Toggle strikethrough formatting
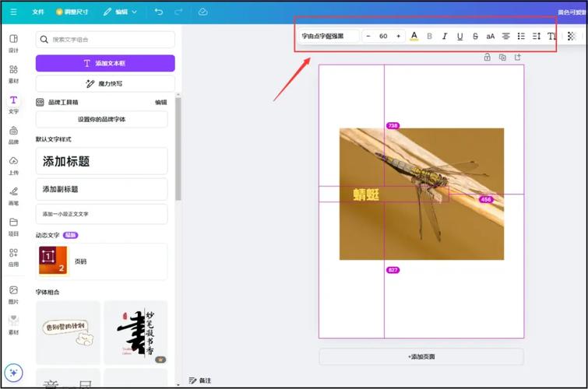Screen dimensions: 588x389 [x=475, y=37]
